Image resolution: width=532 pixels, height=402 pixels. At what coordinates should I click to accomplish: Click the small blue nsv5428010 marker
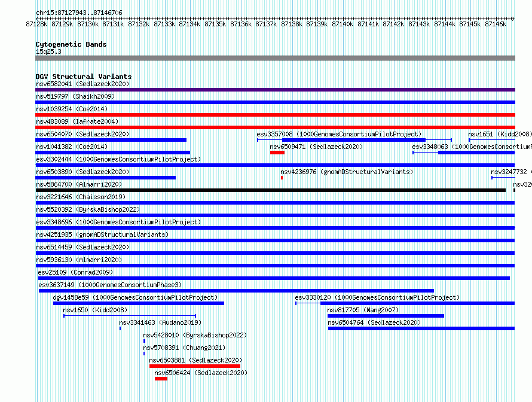point(144,341)
